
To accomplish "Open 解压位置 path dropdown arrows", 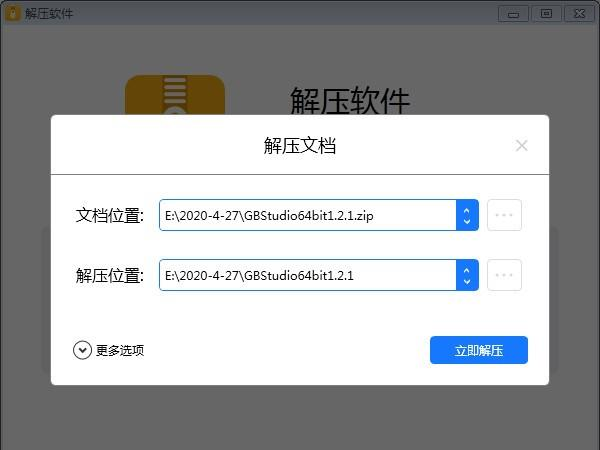I will pyautogui.click(x=467, y=275).
